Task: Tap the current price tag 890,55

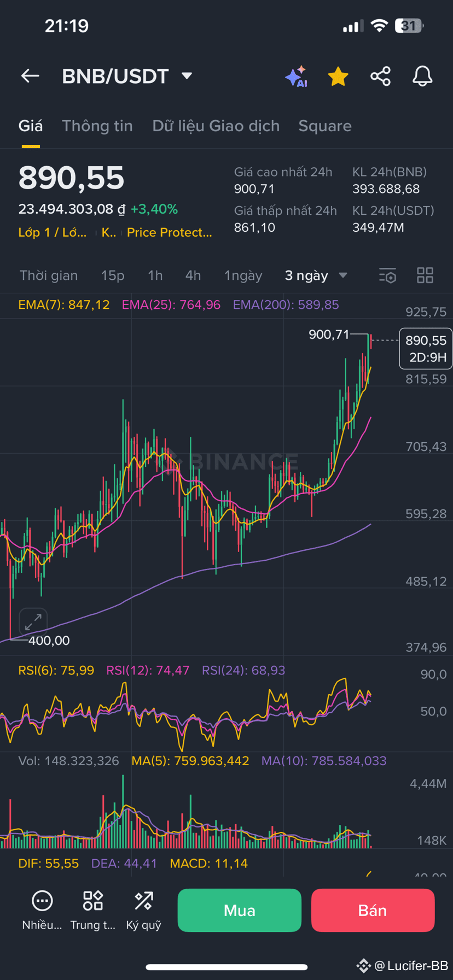Action: [426, 349]
